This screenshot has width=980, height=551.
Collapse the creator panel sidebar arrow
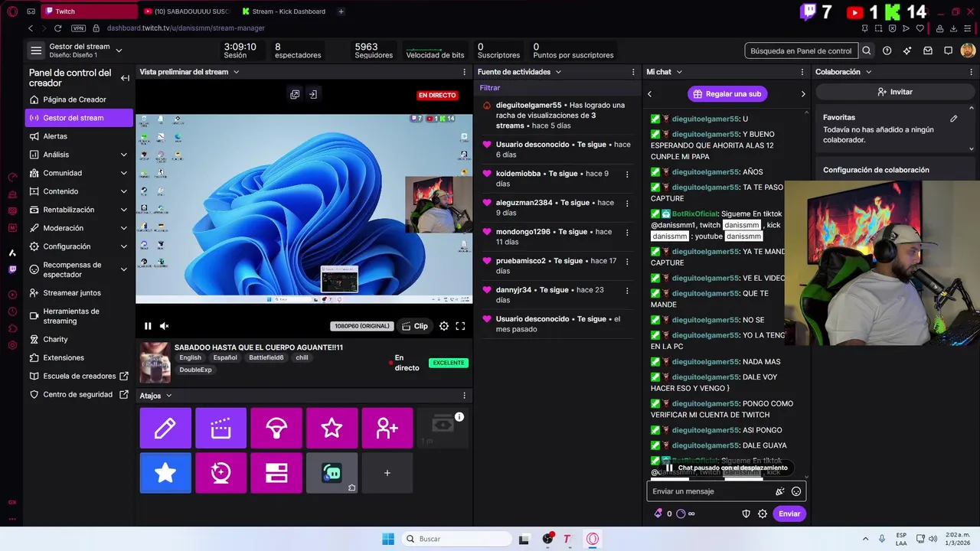click(125, 78)
